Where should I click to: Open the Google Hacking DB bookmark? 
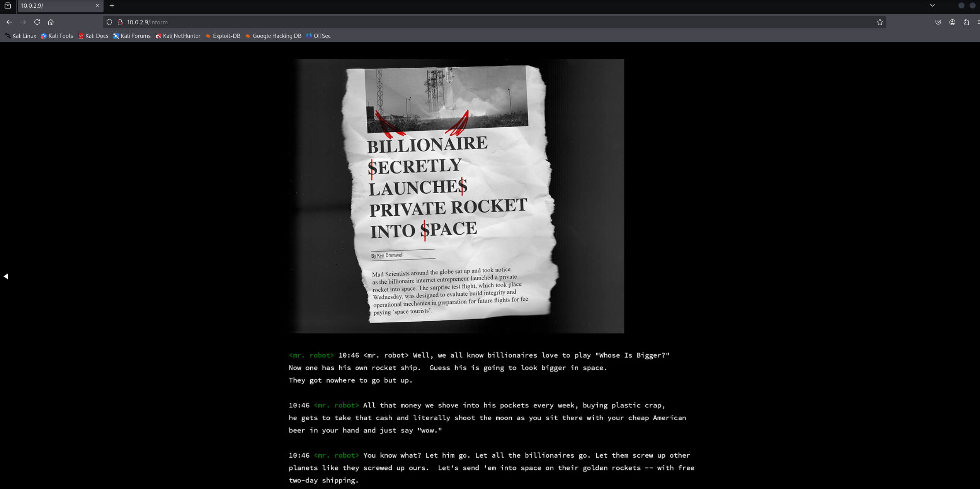pyautogui.click(x=274, y=36)
